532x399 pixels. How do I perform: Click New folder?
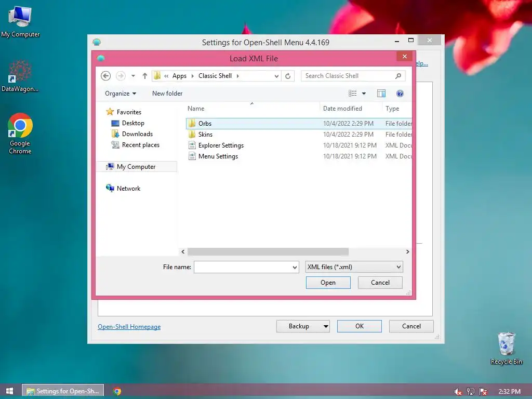point(167,94)
